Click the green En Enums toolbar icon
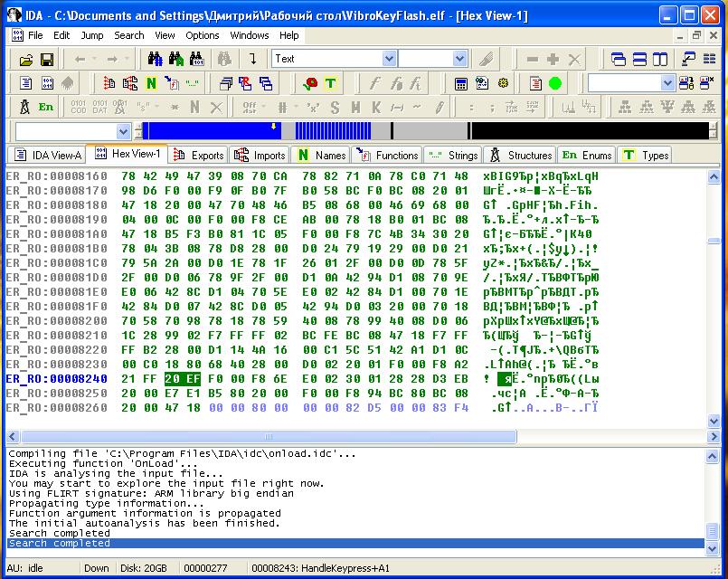Screen dimensions: 728x579 [46, 108]
